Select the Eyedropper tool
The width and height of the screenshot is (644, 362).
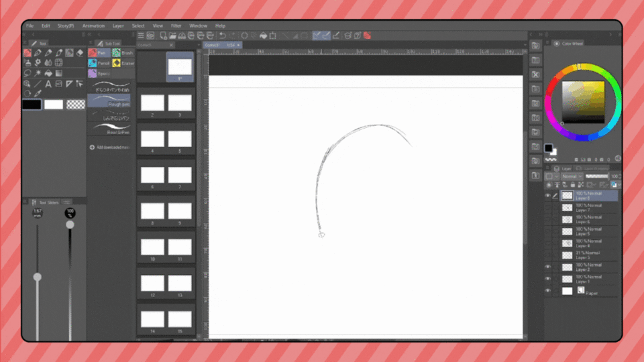(x=38, y=94)
